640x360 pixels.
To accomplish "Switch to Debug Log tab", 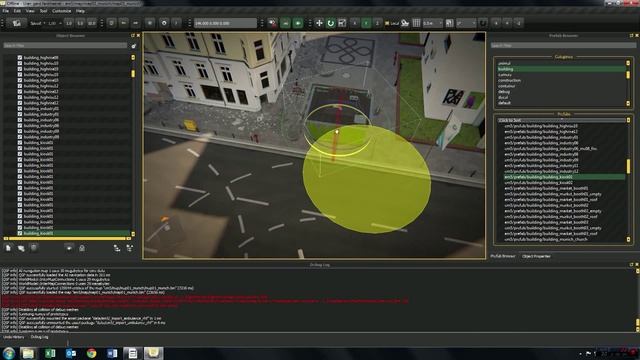I will (40, 337).
